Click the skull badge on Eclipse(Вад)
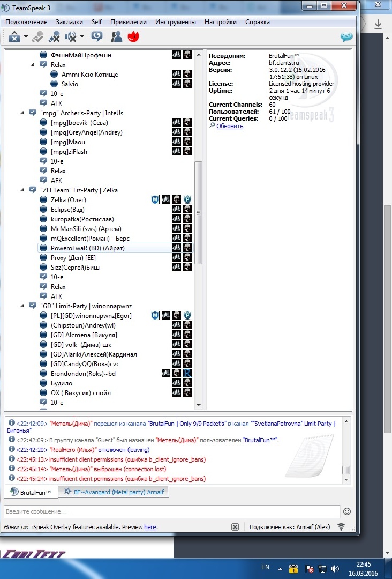 click(187, 210)
